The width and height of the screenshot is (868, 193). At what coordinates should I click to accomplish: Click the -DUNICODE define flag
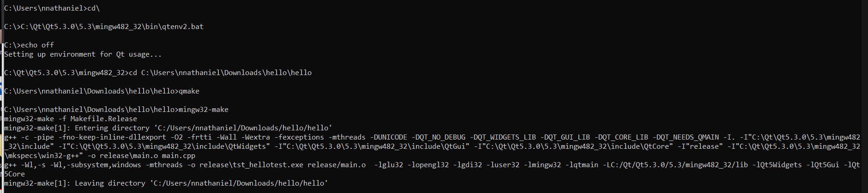tap(388, 137)
